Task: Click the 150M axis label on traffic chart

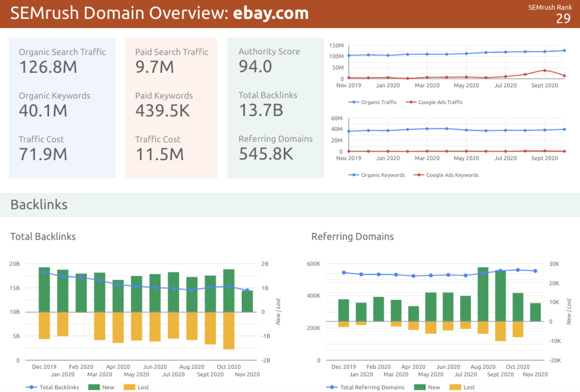Action: pos(336,46)
